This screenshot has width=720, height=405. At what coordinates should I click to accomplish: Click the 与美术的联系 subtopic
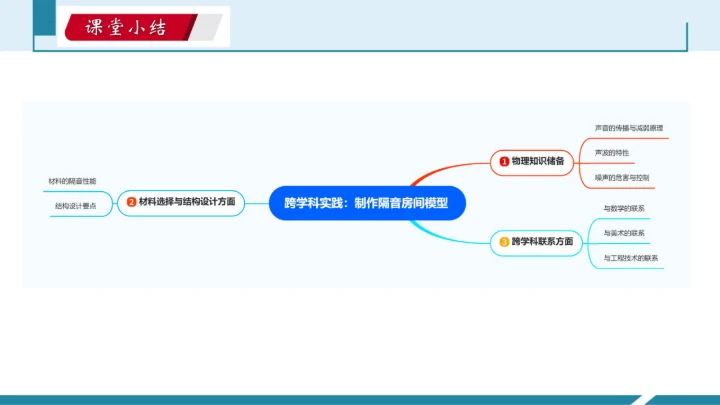pyautogui.click(x=623, y=233)
